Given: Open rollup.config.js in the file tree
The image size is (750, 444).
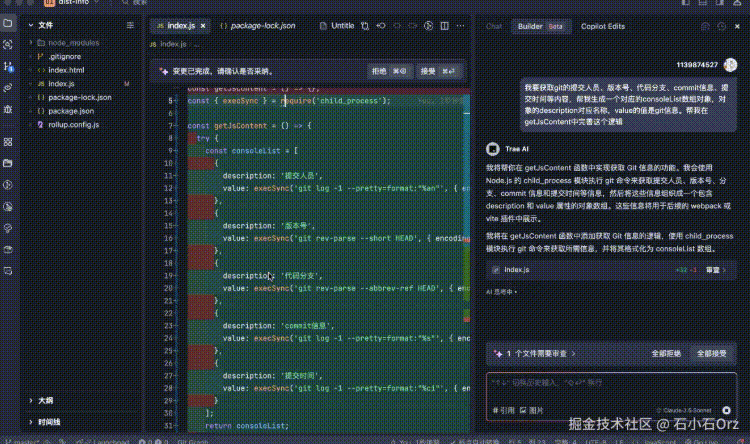Looking at the screenshot, I should click(x=74, y=124).
